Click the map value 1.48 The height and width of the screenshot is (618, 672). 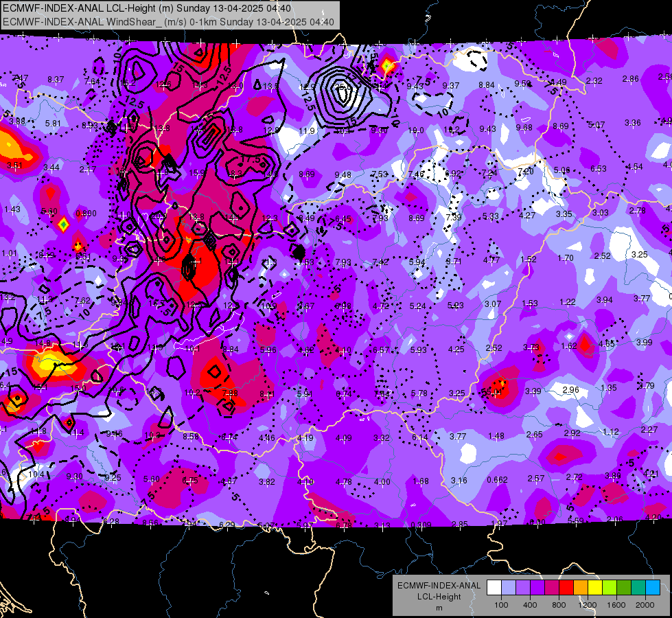[x=496, y=436]
